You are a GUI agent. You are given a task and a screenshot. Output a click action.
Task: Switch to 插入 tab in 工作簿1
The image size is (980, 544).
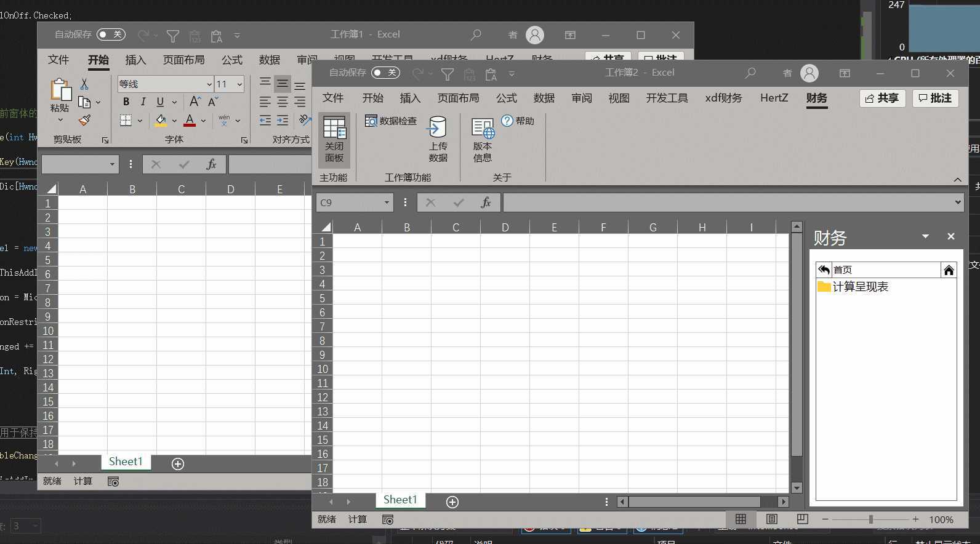[x=135, y=60]
